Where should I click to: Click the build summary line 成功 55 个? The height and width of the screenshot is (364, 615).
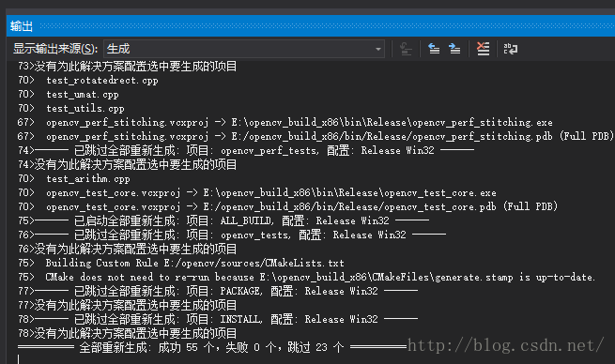212,347
